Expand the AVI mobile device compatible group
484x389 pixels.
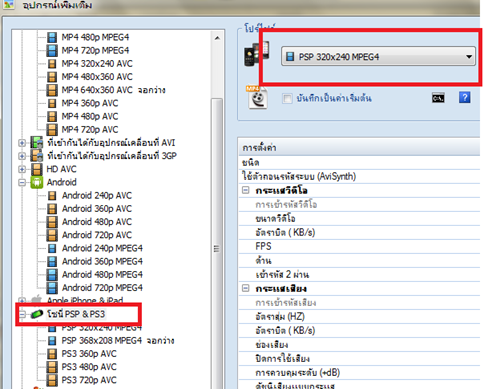pyautogui.click(x=22, y=143)
